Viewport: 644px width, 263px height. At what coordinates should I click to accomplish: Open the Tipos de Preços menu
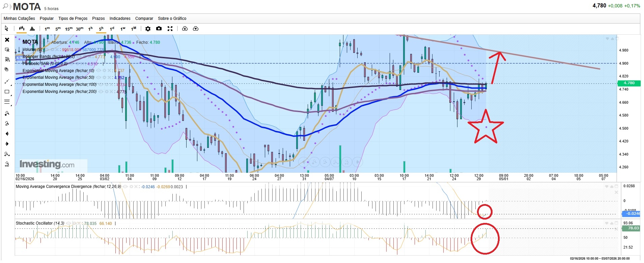pyautogui.click(x=73, y=19)
